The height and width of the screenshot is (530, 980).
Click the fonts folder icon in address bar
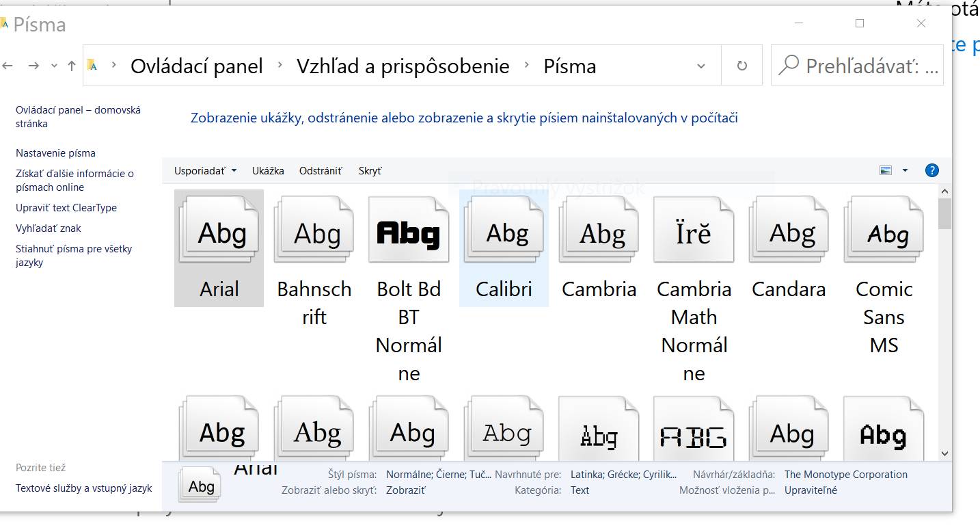(92, 65)
